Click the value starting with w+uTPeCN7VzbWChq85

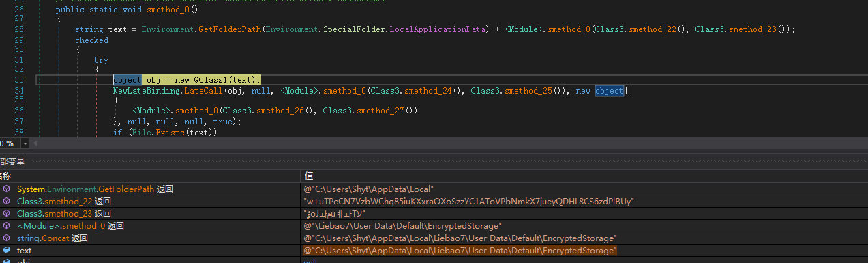468,202
